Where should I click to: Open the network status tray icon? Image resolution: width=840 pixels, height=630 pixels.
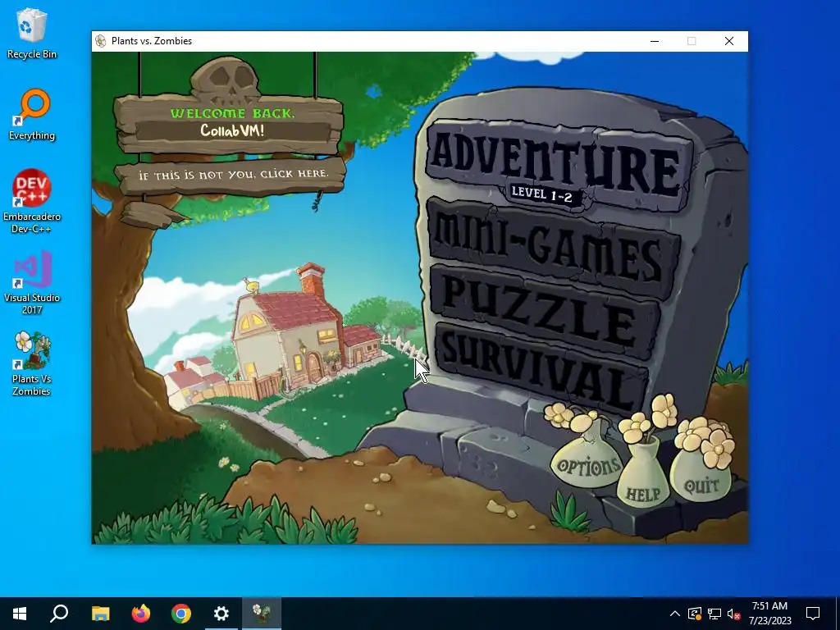click(x=714, y=614)
